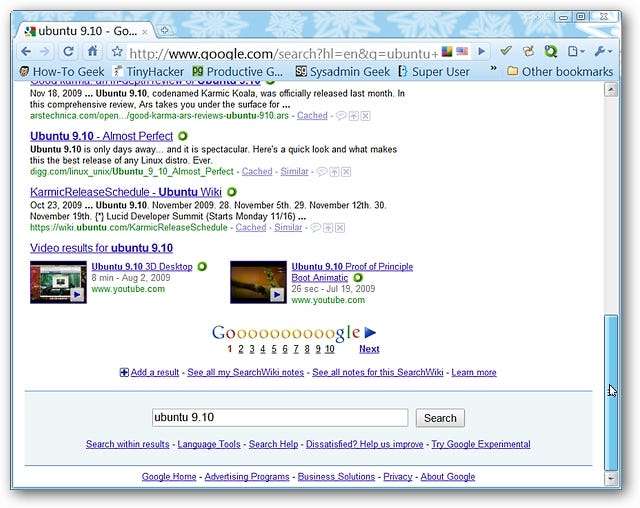The height and width of the screenshot is (508, 640).
Task: Click the blue arrow after Google logo
Action: (x=370, y=333)
